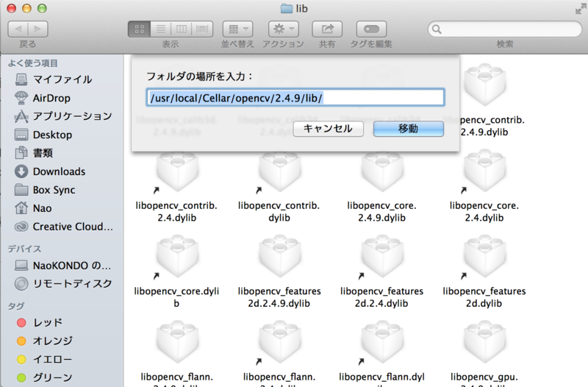Select the libopencv_gpu file icon
The width and height of the screenshot is (588, 387).
click(x=484, y=343)
